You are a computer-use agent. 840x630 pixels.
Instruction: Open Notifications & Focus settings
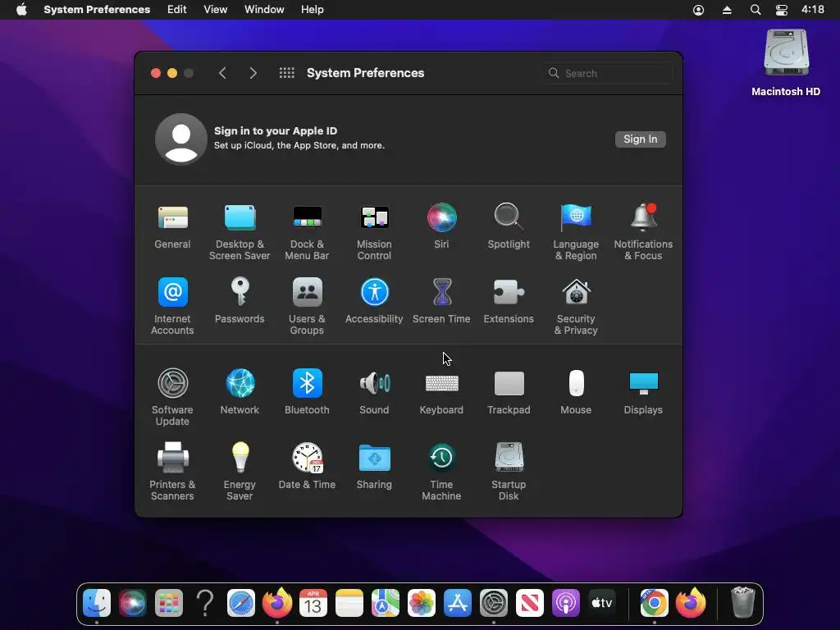point(643,218)
